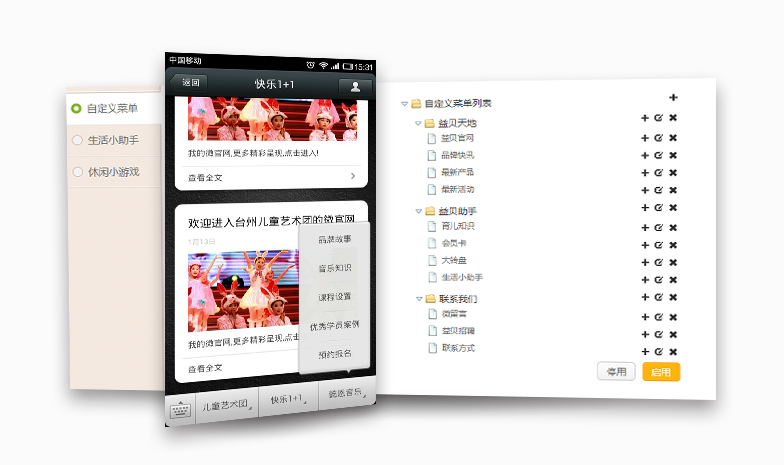Tap the top article's performance photo
Image resolution: width=784 pixels, height=465 pixels.
click(272, 119)
